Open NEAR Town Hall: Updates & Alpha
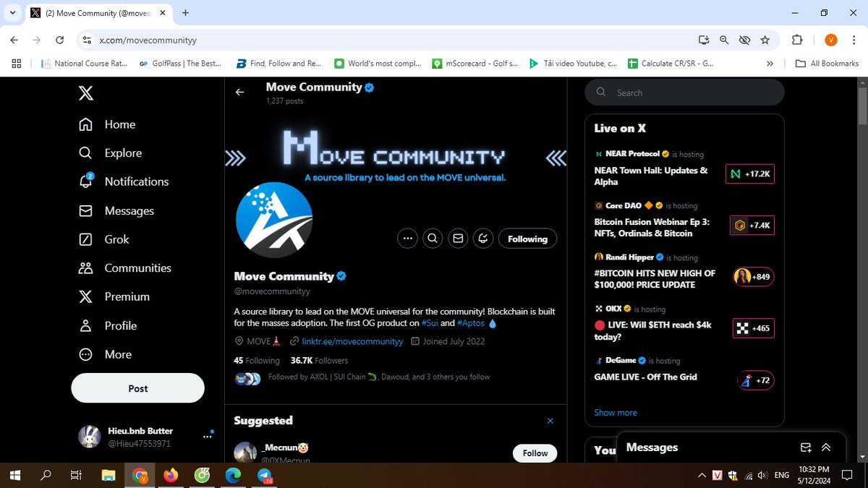The width and height of the screenshot is (868, 488). [651, 176]
